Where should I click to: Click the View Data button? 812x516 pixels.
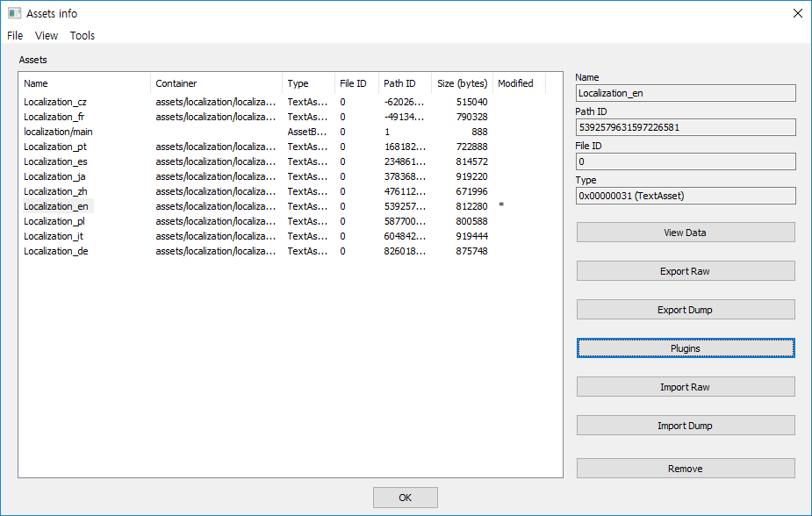coord(685,232)
